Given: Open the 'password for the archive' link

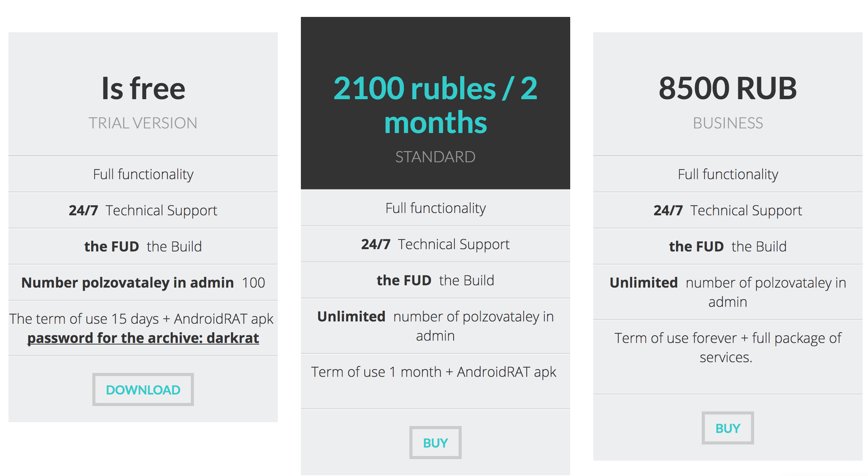Looking at the screenshot, I should pyautogui.click(x=143, y=338).
